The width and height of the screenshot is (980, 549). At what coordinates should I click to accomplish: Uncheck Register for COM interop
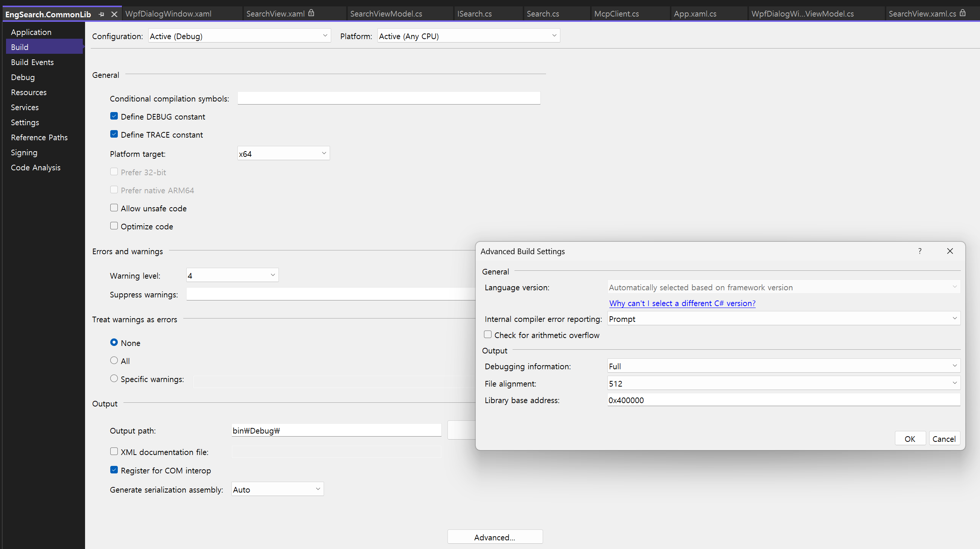pyautogui.click(x=114, y=470)
